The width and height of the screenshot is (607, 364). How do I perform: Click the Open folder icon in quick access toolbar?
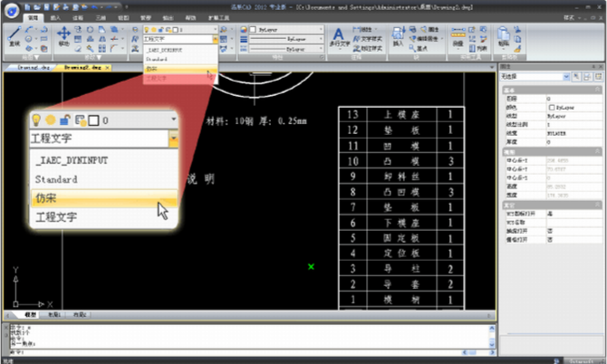click(x=37, y=7)
